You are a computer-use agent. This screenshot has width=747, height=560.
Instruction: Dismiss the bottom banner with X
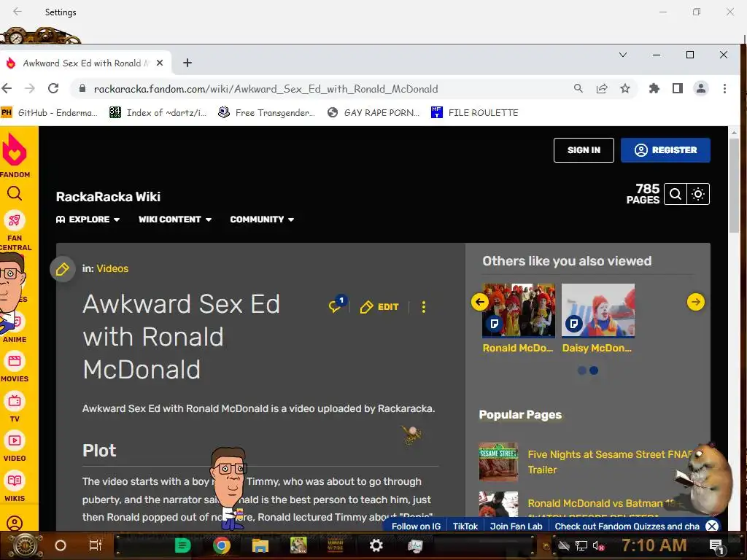[712, 526]
